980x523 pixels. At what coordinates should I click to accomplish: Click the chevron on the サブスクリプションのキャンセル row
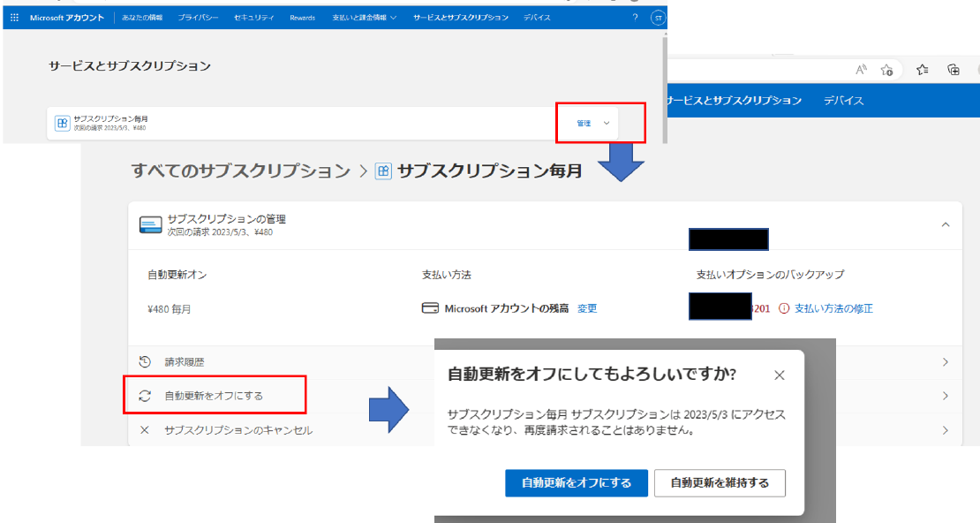946,429
